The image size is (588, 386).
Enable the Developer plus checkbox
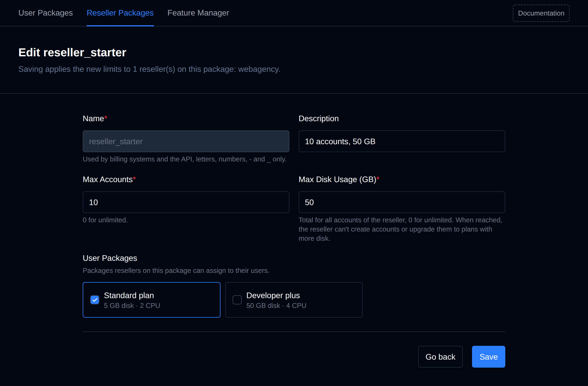click(x=237, y=300)
